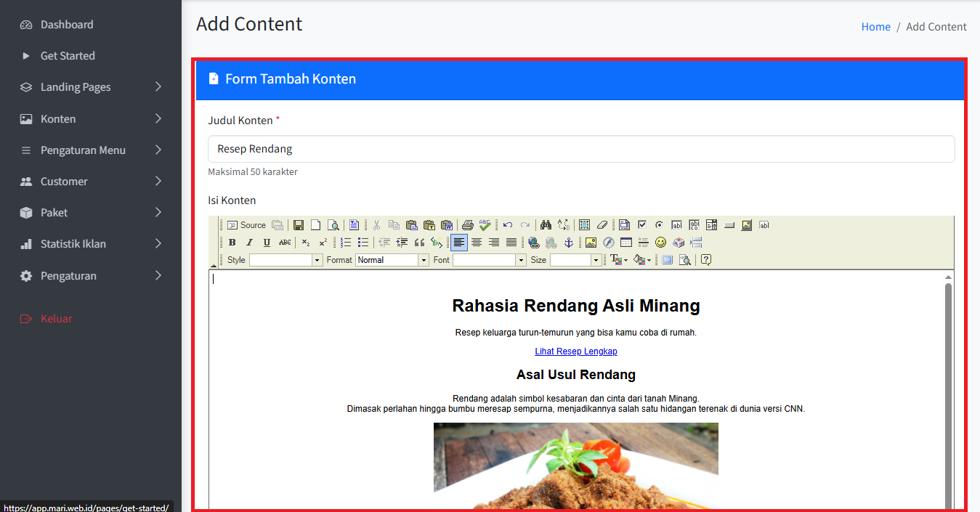Screen dimensions: 980x512
Task: Click the Judul Konten input field
Action: (x=581, y=149)
